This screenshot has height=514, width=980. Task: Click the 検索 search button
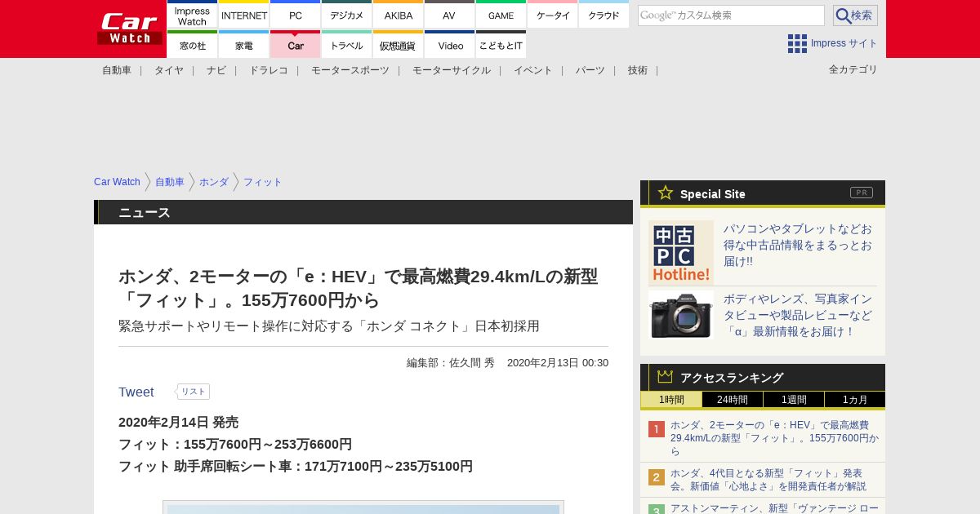coord(855,16)
